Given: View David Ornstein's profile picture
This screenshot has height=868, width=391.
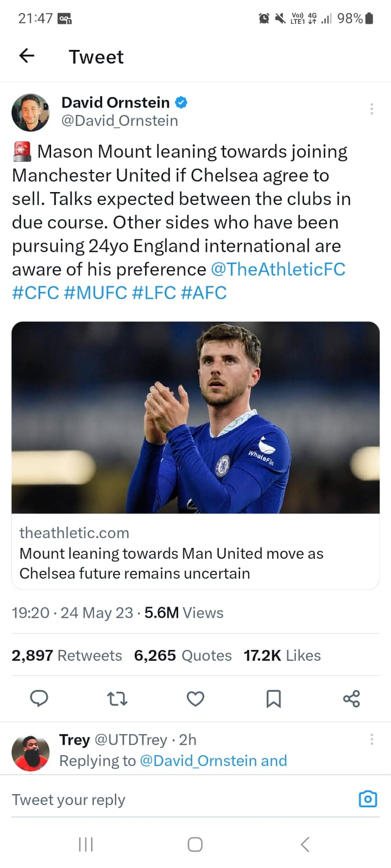Looking at the screenshot, I should (x=30, y=112).
